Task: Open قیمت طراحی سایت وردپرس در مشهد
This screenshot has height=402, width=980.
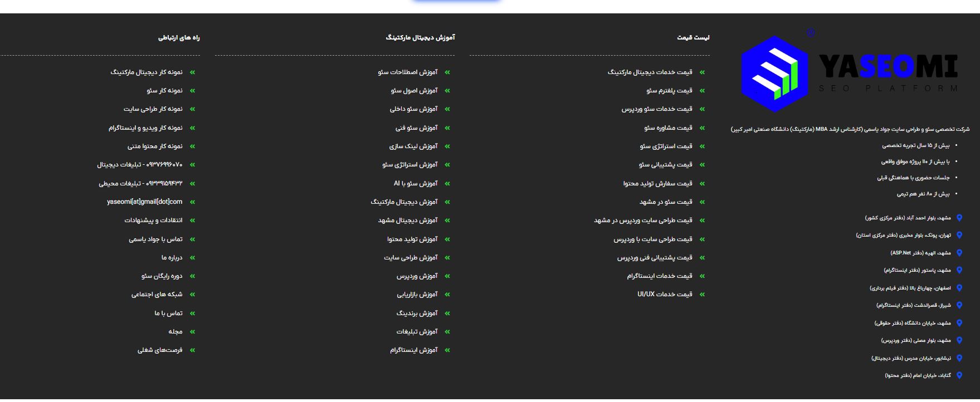Action: pos(643,220)
